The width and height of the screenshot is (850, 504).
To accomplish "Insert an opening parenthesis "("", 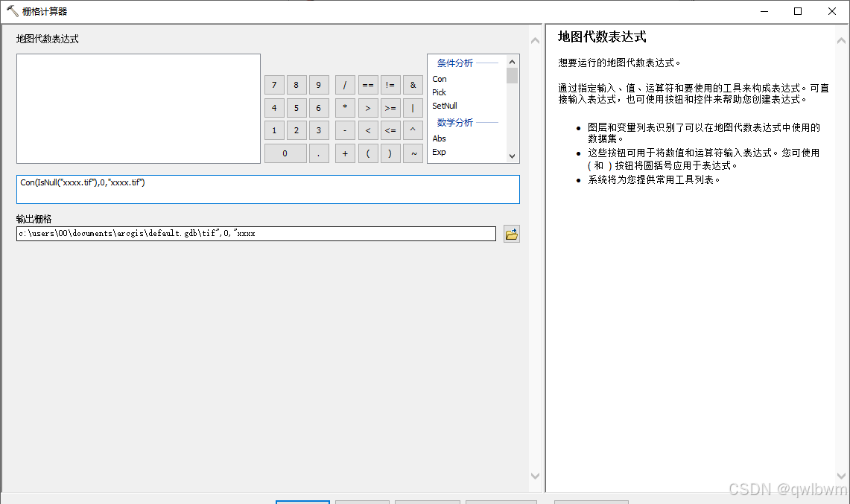I will pyautogui.click(x=367, y=153).
